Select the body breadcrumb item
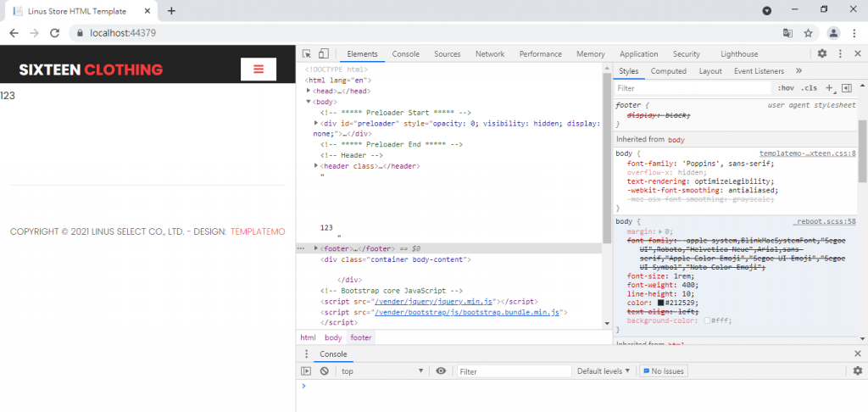The height and width of the screenshot is (412, 868). [x=333, y=337]
